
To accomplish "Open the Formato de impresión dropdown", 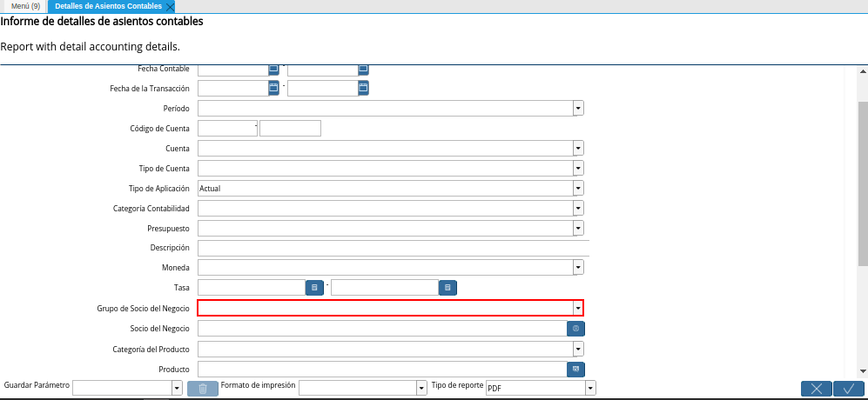I will click(x=422, y=389).
